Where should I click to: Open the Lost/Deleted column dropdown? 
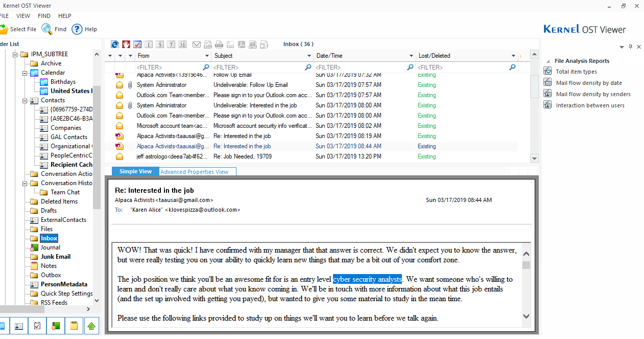tap(513, 56)
